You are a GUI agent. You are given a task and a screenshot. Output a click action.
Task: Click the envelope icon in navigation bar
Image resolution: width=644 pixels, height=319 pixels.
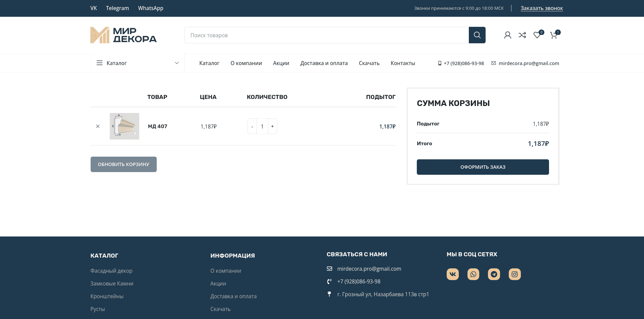[x=494, y=63]
